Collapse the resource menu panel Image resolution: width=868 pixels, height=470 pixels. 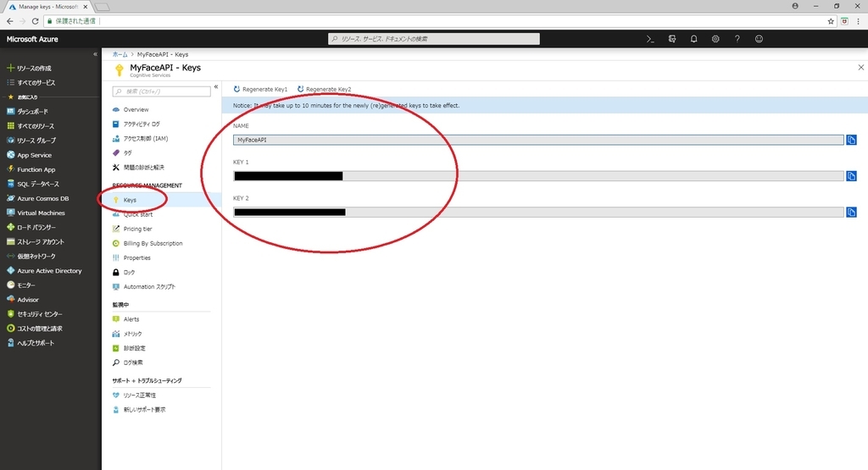pyautogui.click(x=216, y=87)
